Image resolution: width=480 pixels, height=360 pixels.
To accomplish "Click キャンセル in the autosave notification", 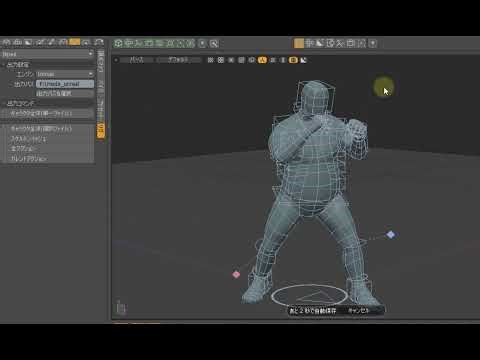I will [358, 311].
